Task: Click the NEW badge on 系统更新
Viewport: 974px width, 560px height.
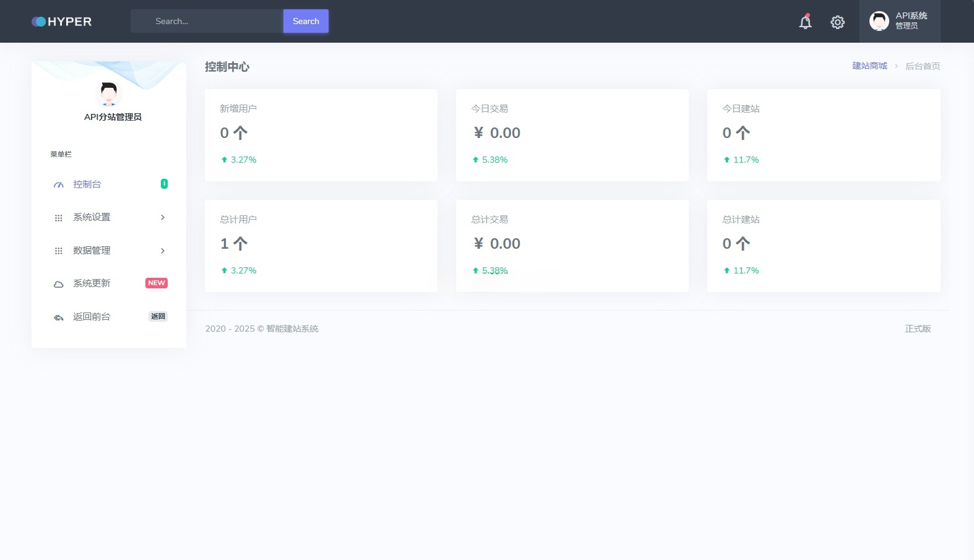Action: pos(157,283)
